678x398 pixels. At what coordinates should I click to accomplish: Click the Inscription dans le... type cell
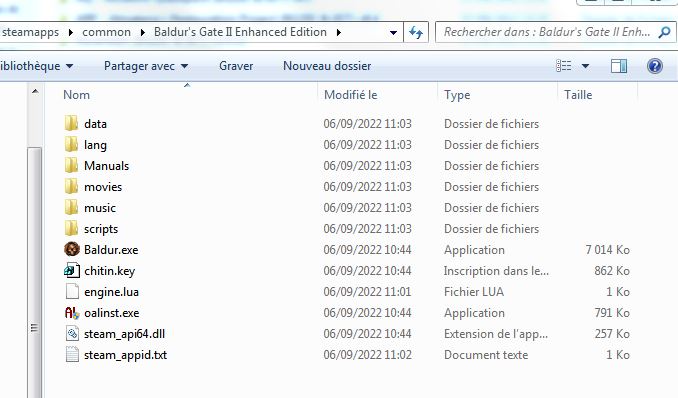coord(496,271)
